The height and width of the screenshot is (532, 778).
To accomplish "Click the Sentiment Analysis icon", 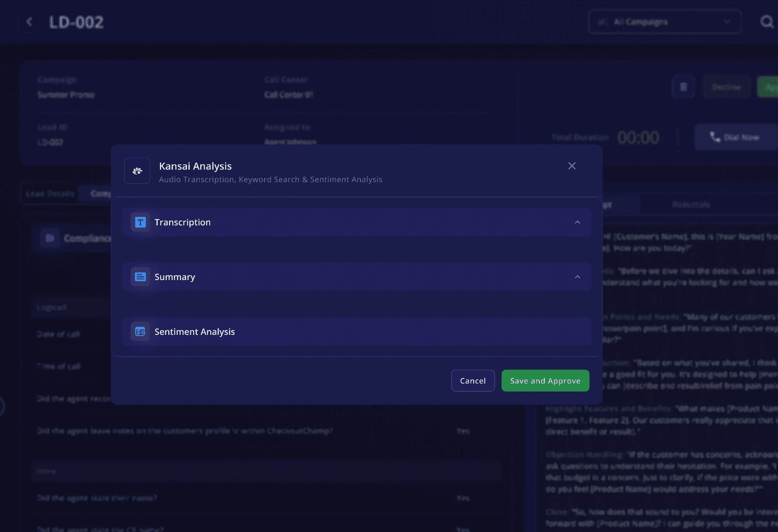I will pyautogui.click(x=140, y=332).
